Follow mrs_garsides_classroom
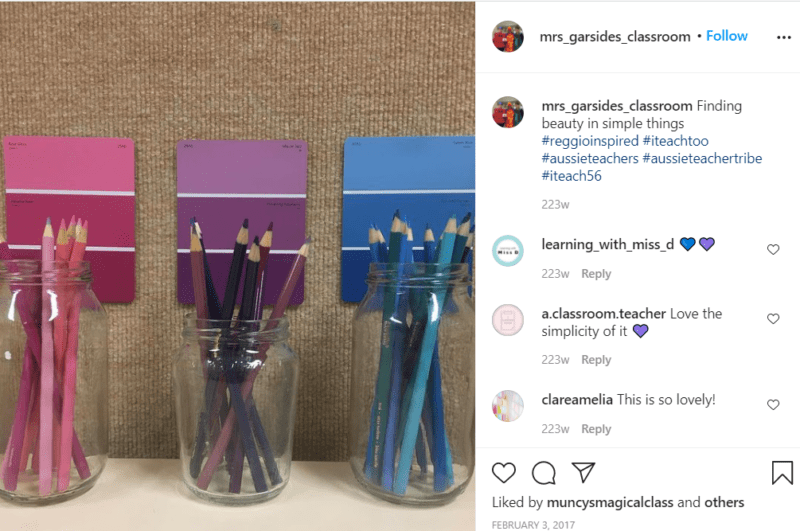 (727, 36)
